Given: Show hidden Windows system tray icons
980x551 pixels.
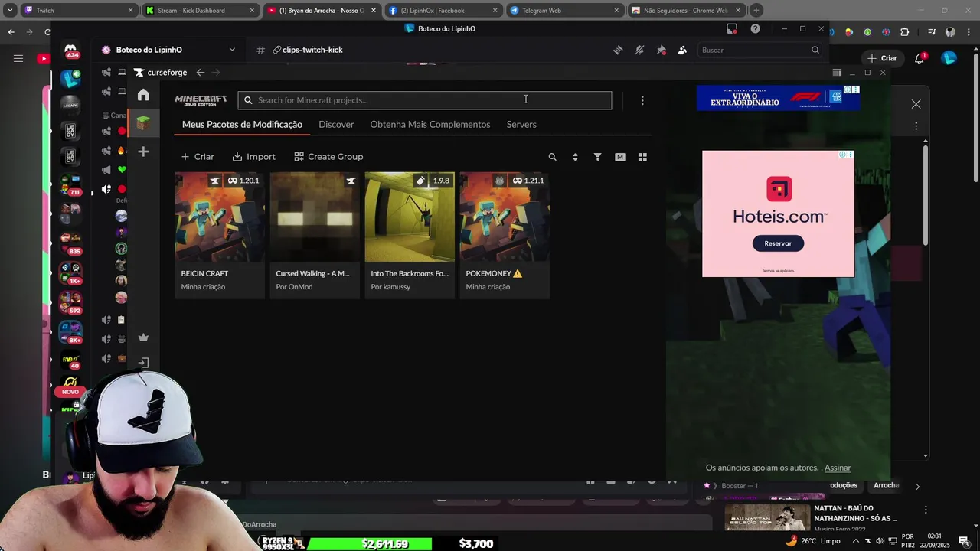Looking at the screenshot, I should [x=856, y=540].
